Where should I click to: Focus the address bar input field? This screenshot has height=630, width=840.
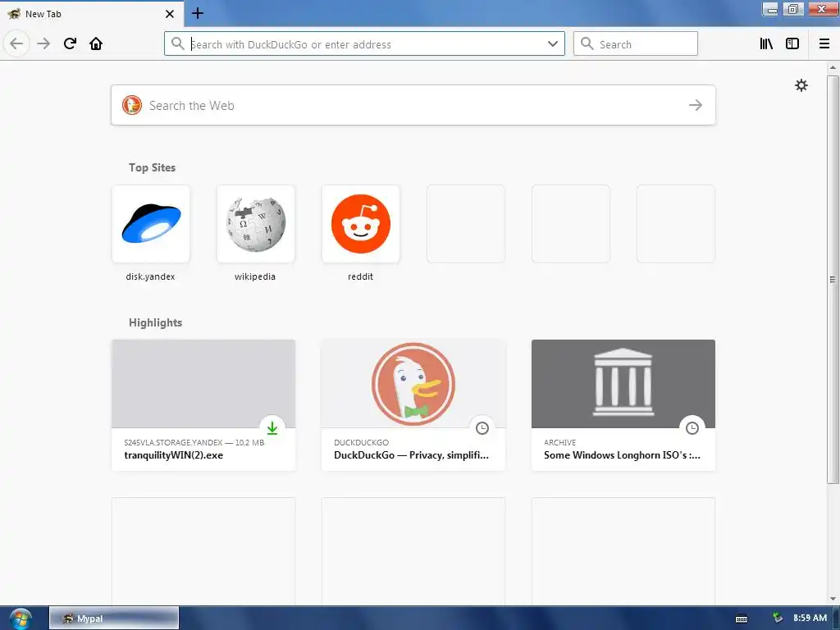click(x=364, y=44)
